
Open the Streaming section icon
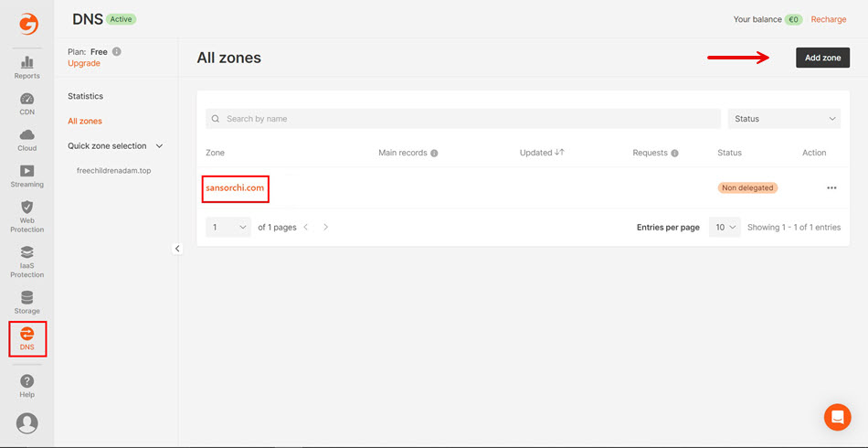pos(26,175)
